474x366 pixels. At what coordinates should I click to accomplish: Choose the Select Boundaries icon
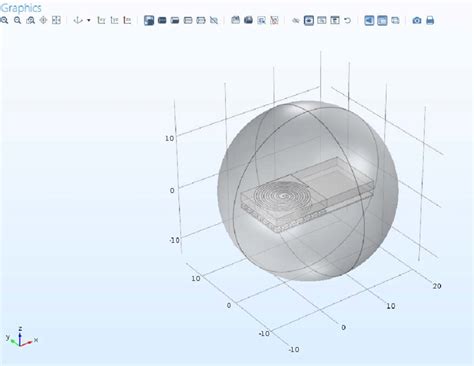175,20
